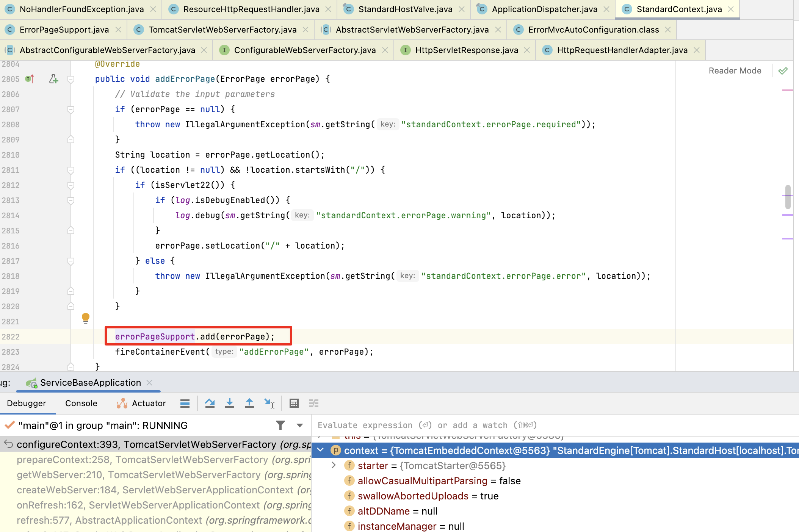The height and width of the screenshot is (532, 799).
Task: Expand the starter TomcatStarter variable node
Action: (x=334, y=465)
